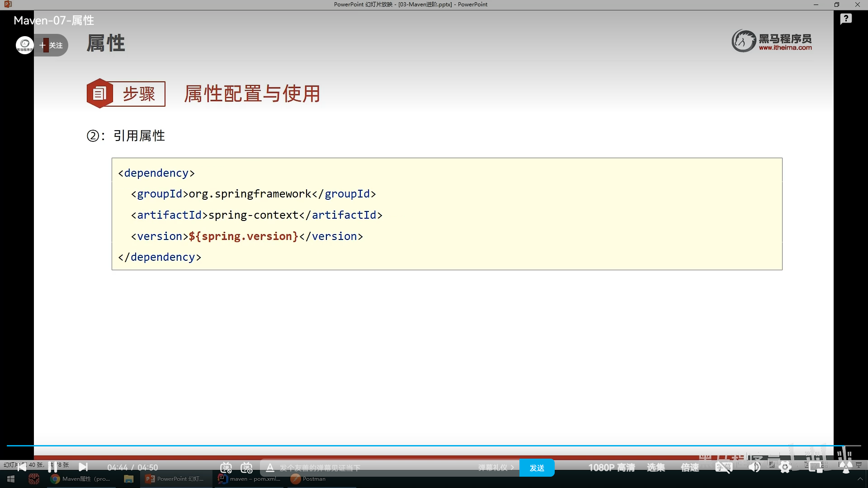Image resolution: width=868 pixels, height=488 pixels.
Task: Open 选集 episode list
Action: (x=656, y=468)
